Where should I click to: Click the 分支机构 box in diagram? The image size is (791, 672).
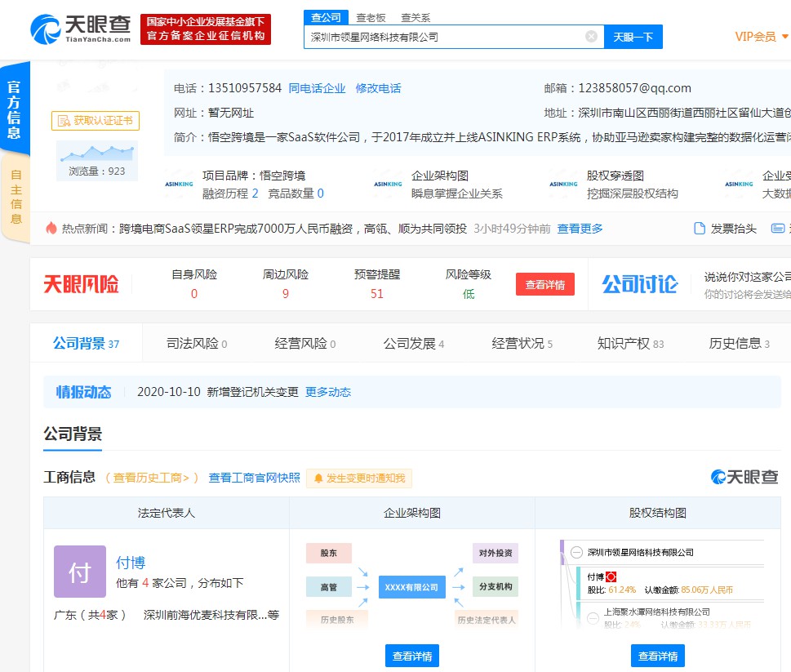(x=495, y=587)
